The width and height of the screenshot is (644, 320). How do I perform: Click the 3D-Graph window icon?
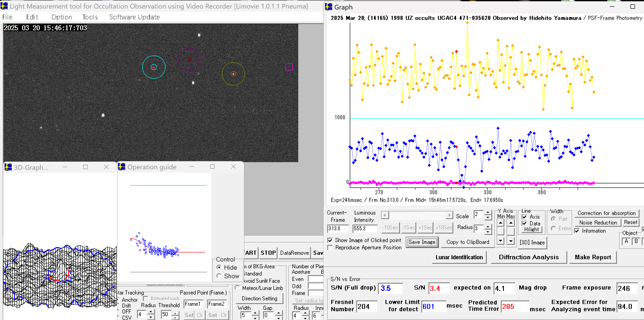pyautogui.click(x=8, y=167)
